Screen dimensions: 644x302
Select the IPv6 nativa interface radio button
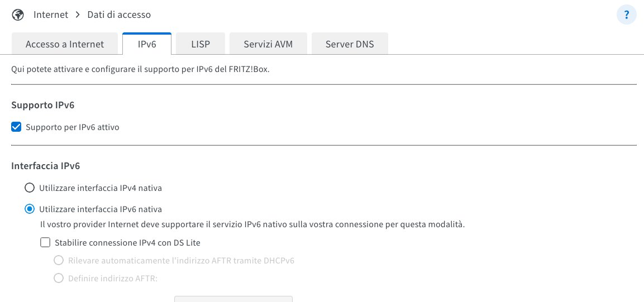[x=29, y=209]
